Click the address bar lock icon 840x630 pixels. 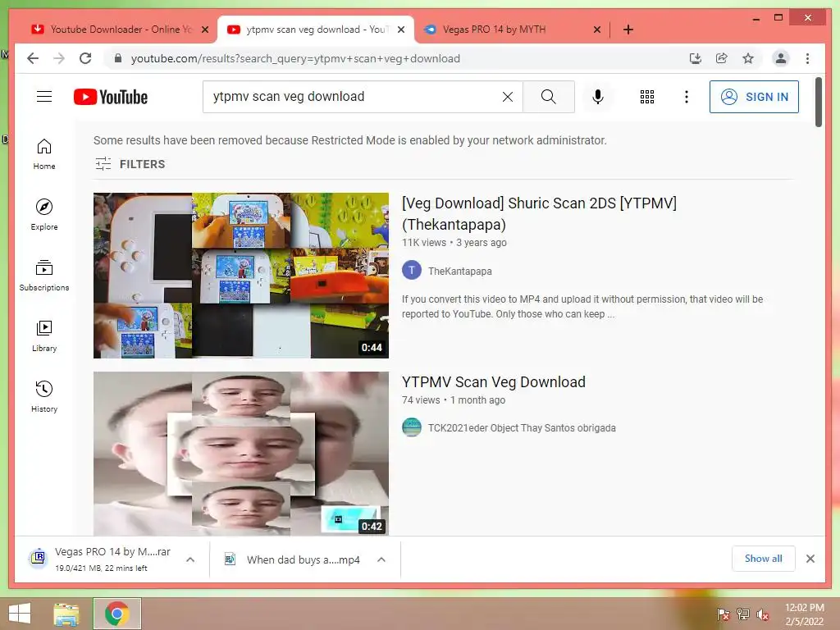tap(118, 58)
